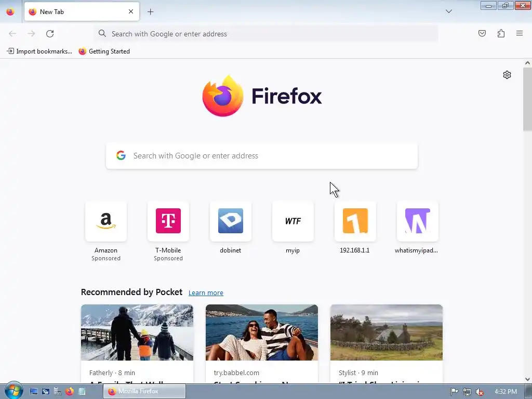The height and width of the screenshot is (399, 532).
Task: Focus the top address bar
Action: [x=267, y=34]
